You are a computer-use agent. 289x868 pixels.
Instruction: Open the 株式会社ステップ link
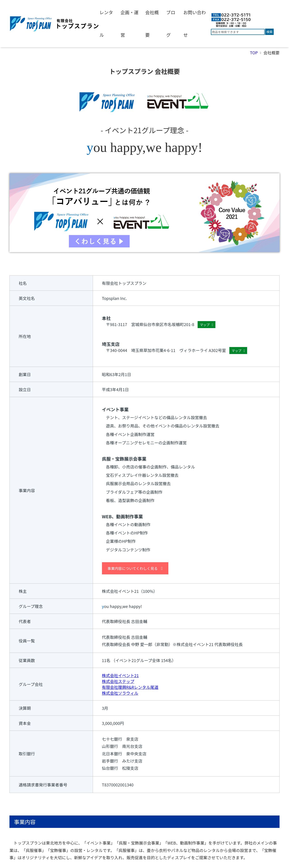[x=118, y=681]
